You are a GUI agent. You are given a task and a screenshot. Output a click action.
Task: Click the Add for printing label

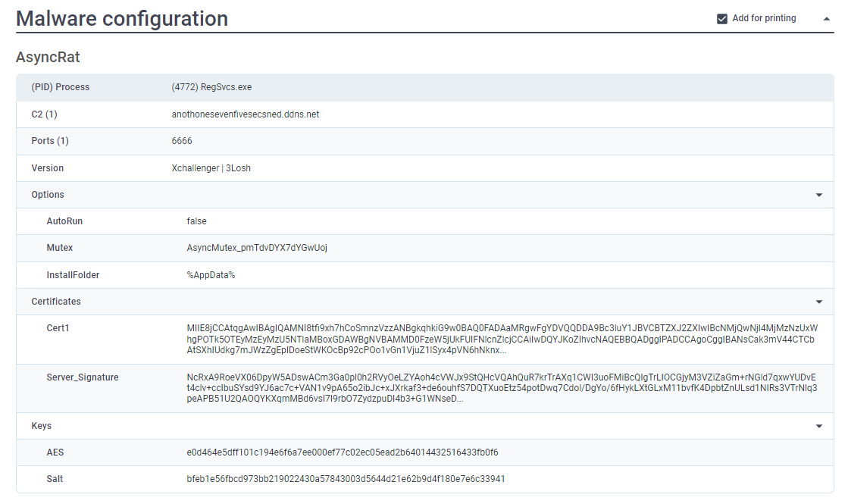[x=764, y=18]
